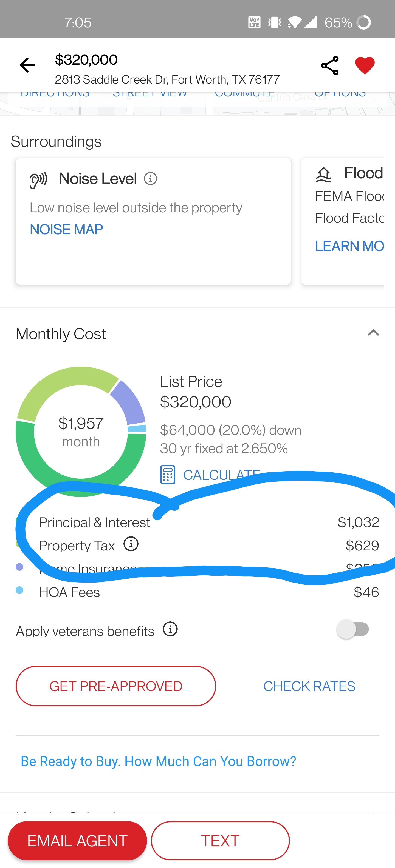Tap the HOA Fees blue color dot

pos(19,590)
